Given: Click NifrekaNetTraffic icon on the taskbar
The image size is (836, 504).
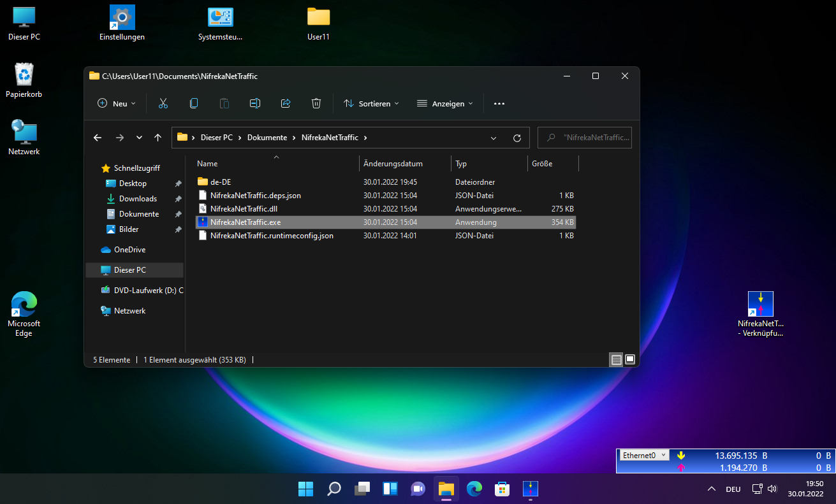Looking at the screenshot, I should click(531, 489).
